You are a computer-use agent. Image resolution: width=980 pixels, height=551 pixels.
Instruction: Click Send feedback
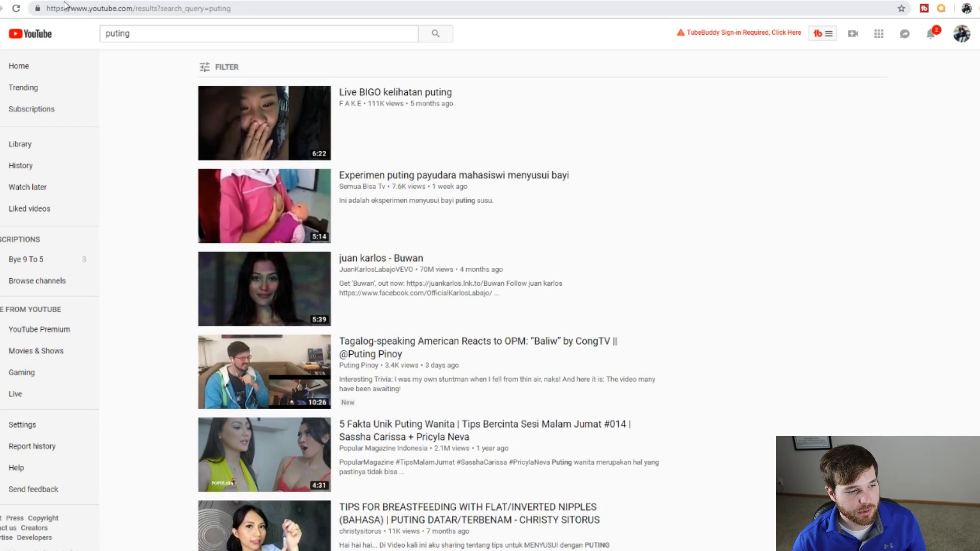coord(33,489)
